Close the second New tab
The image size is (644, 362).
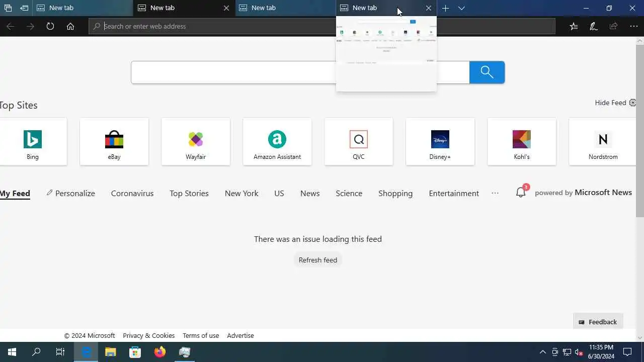pos(226,8)
